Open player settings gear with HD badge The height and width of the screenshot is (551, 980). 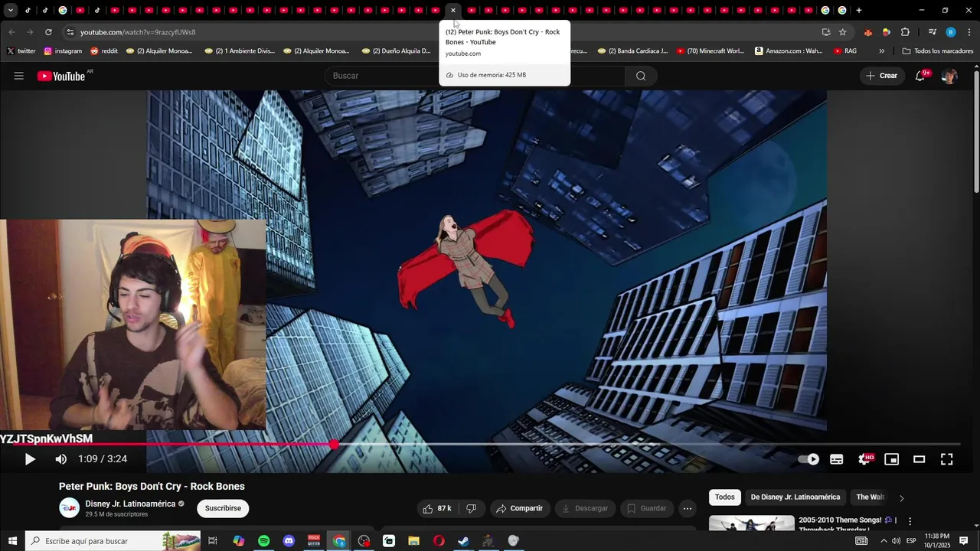pyautogui.click(x=865, y=459)
